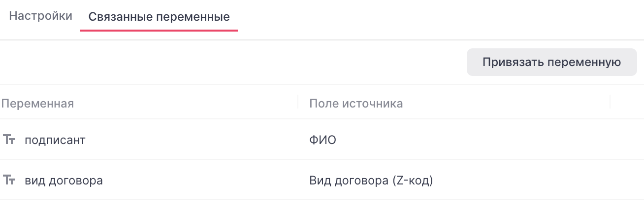Image resolution: width=644 pixels, height=217 pixels.
Task: Click blank area below вид договора row
Action: pos(320,209)
